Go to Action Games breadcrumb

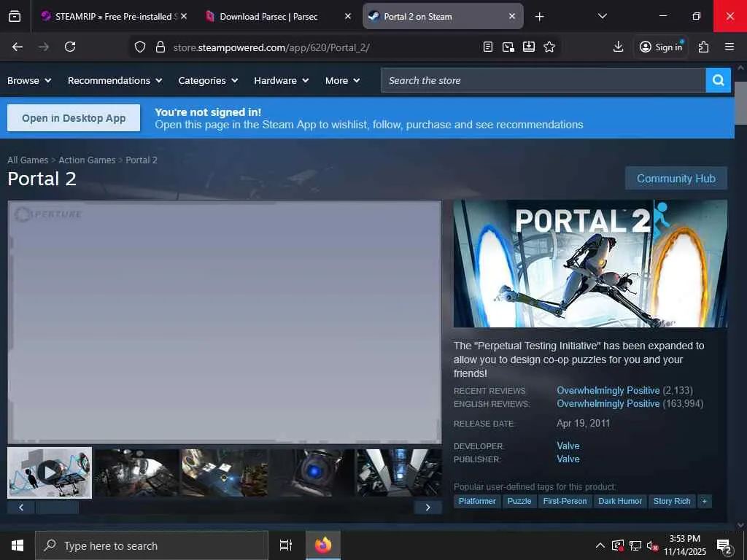[87, 160]
